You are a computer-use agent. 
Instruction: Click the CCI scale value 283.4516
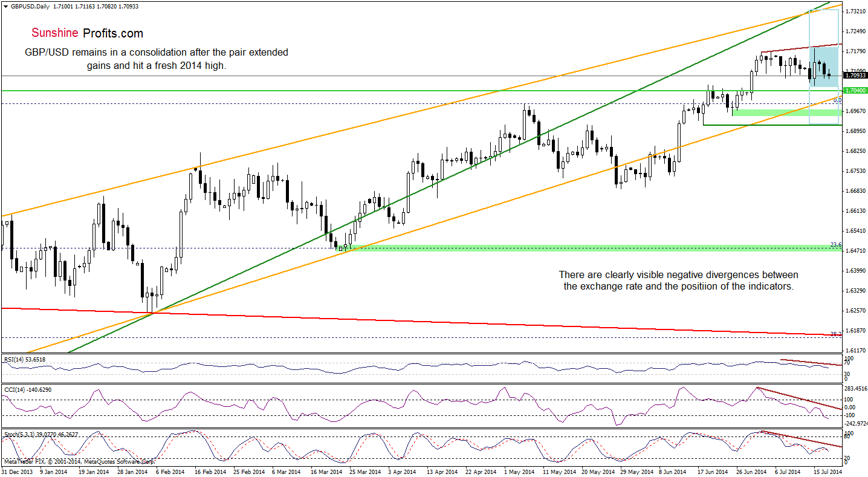point(856,389)
